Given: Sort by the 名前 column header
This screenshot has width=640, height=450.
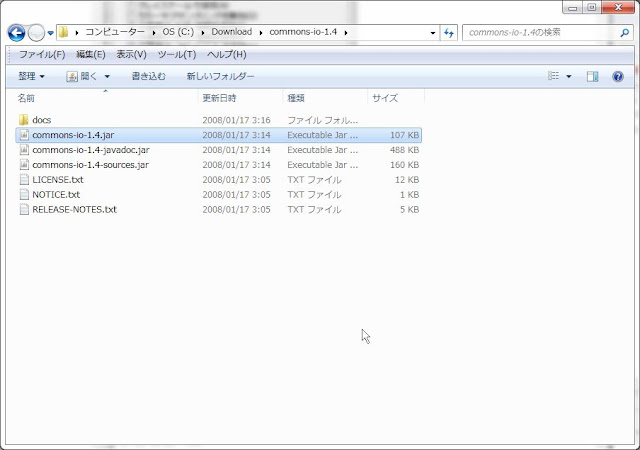Looking at the screenshot, I should pos(108,98).
